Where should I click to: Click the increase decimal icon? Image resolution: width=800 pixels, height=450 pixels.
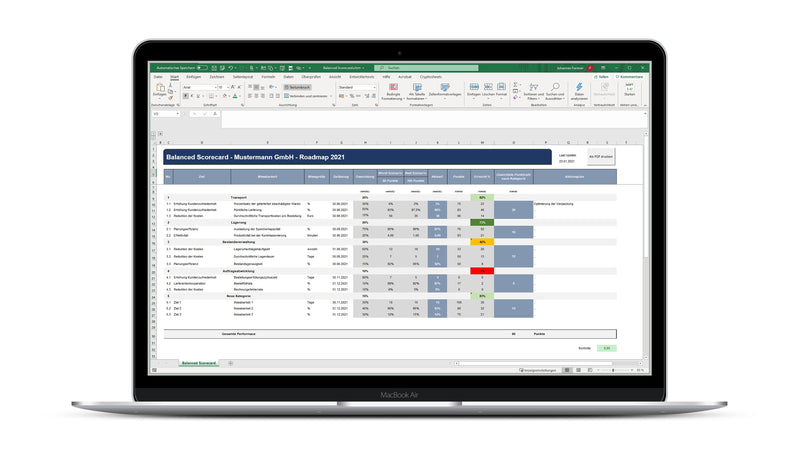click(x=367, y=96)
